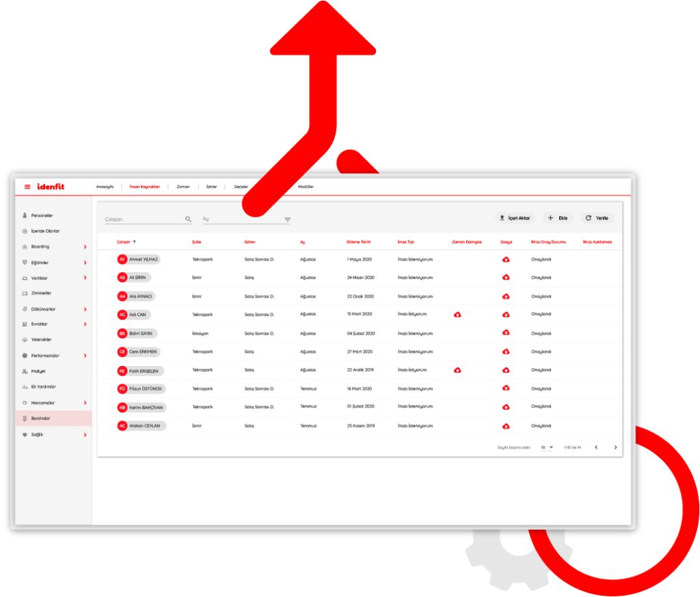Click the filter icon in Ay field
700x597 pixels.
(x=288, y=220)
